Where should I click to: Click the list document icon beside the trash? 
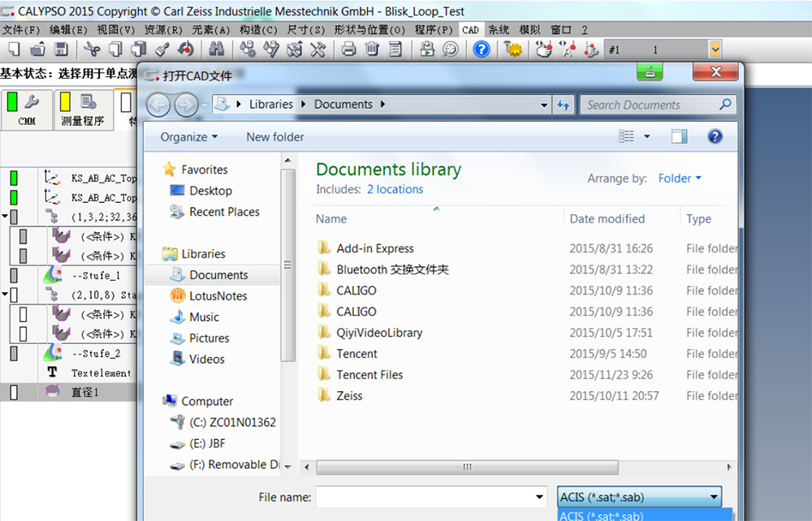[395, 50]
